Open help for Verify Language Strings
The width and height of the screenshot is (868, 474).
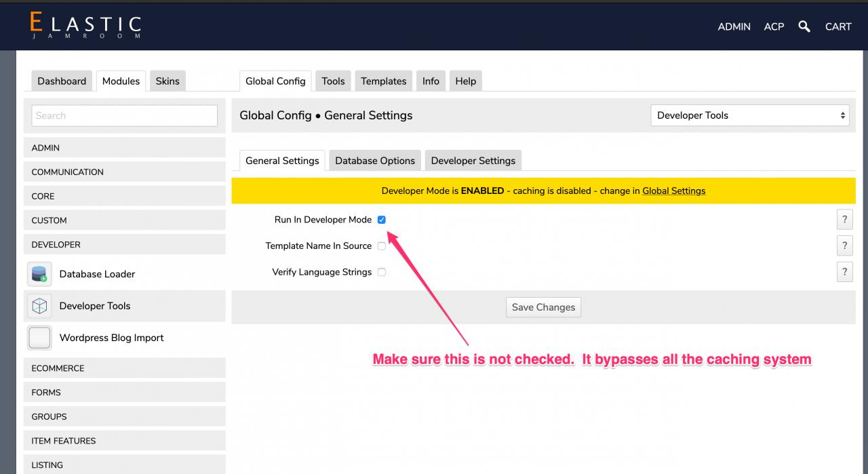click(x=844, y=272)
